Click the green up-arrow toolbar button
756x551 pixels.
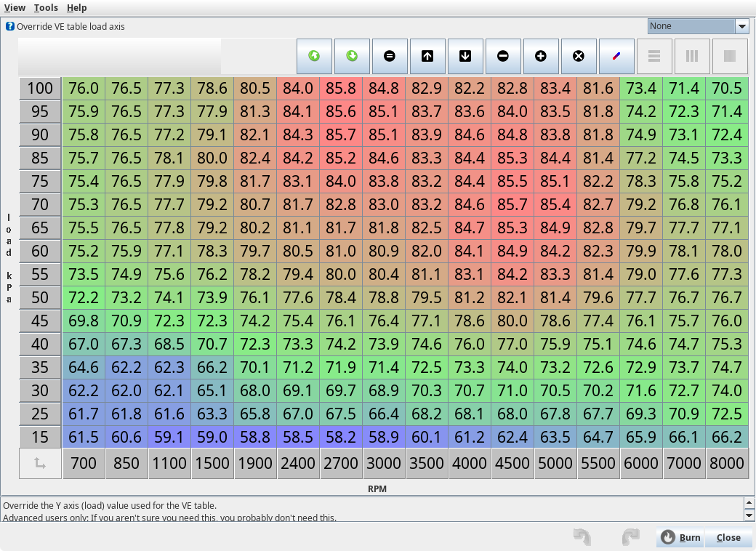click(x=314, y=56)
